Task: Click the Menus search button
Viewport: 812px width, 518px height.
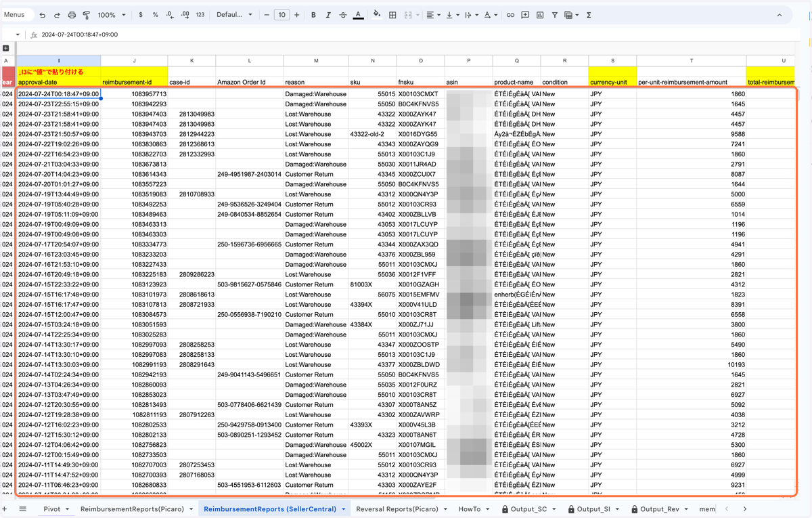Action: tap(15, 15)
